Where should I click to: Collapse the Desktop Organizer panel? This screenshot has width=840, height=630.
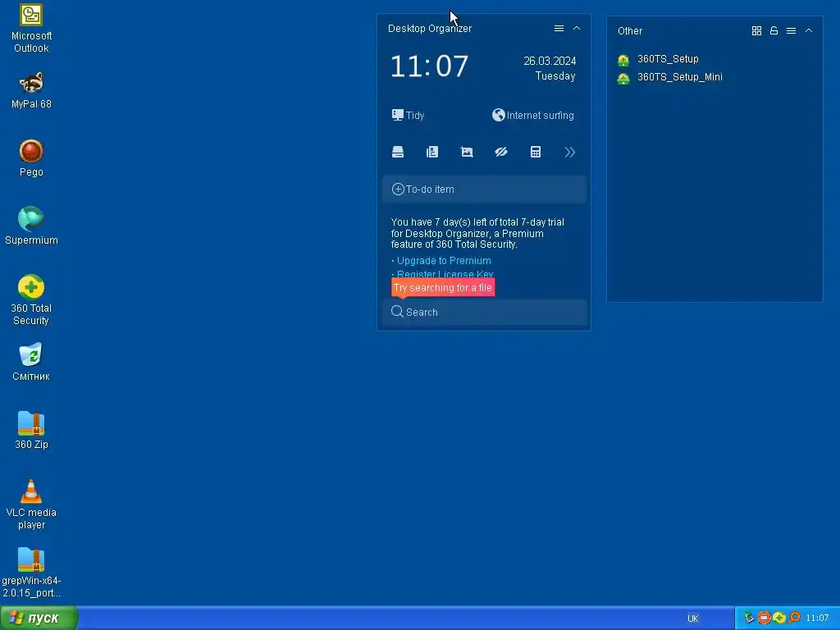coord(577,29)
